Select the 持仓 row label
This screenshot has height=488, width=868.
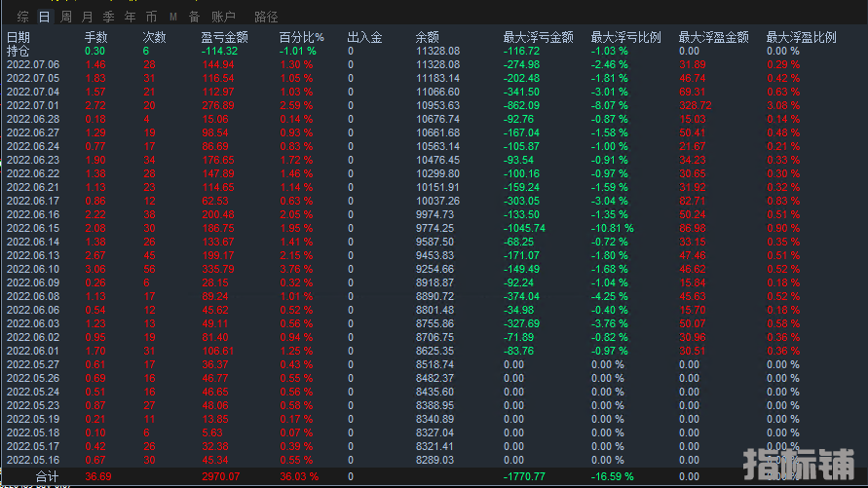[18, 51]
